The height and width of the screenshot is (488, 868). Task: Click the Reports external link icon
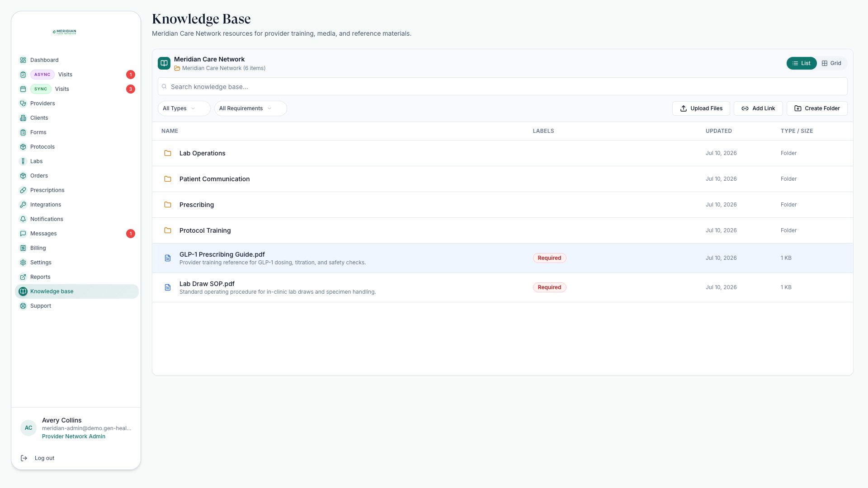point(23,277)
